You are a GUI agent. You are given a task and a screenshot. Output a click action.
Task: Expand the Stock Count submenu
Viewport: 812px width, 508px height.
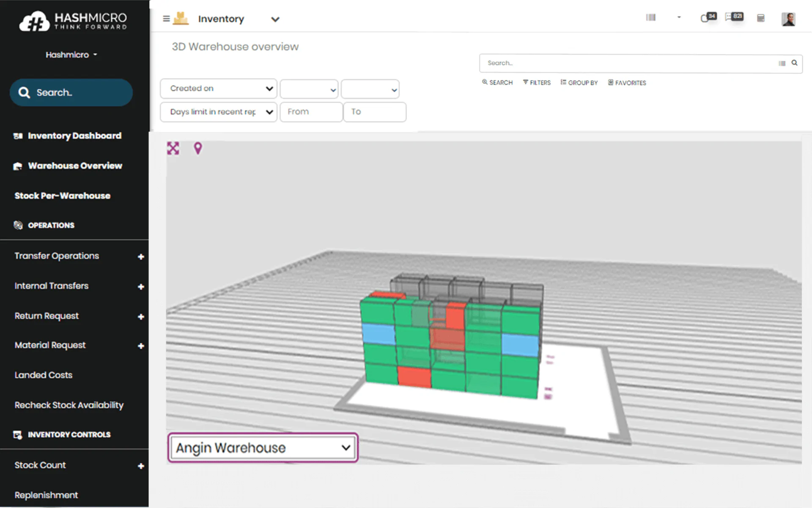tap(141, 466)
